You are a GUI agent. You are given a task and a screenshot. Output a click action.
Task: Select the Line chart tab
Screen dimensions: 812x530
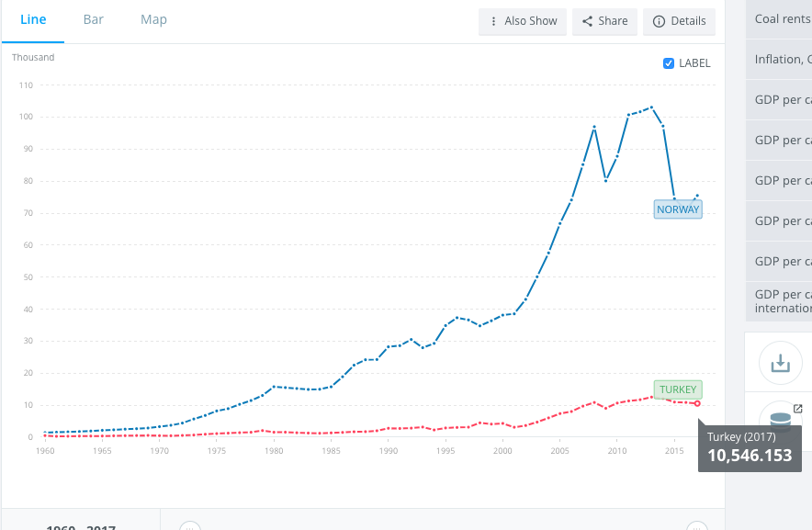point(33,19)
